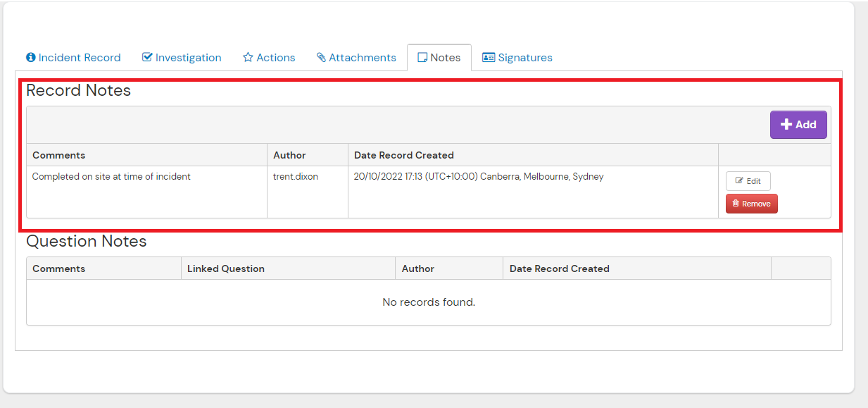The width and height of the screenshot is (868, 408).
Task: Click the paperclip icon beside Attachments
Action: pyautogui.click(x=321, y=58)
